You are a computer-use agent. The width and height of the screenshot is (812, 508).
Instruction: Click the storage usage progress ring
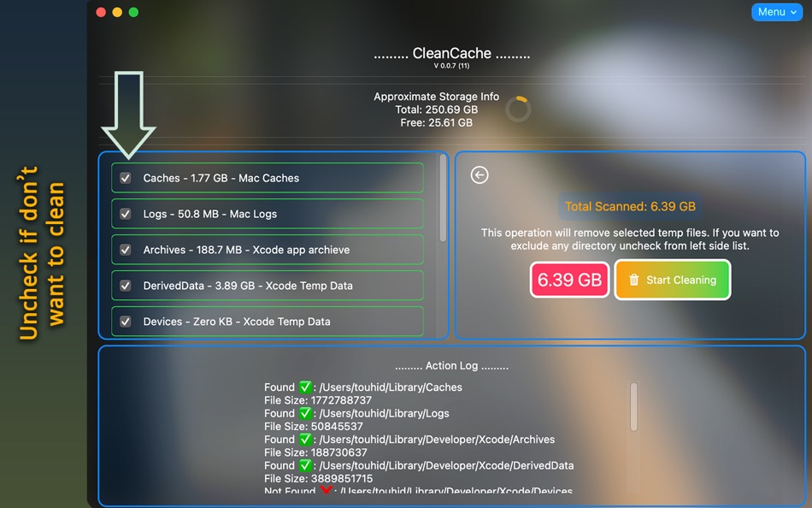tap(518, 109)
